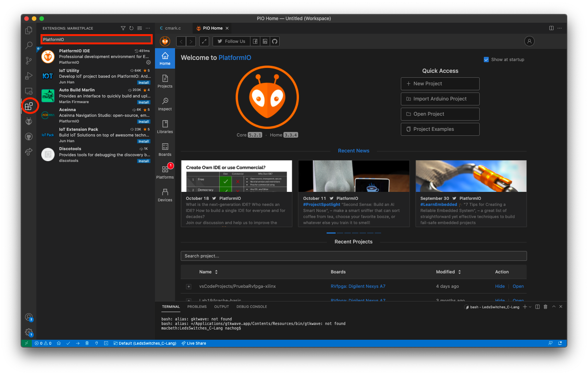
Task: Open extensions panel more actions menu
Action: click(148, 28)
